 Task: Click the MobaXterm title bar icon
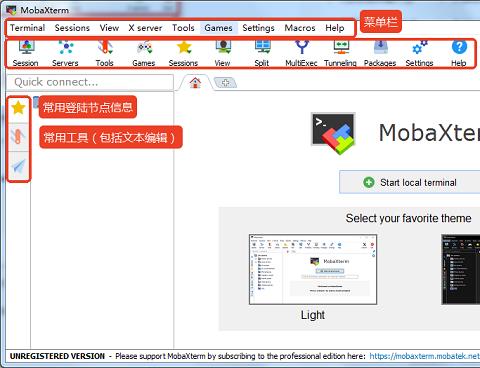(x=11, y=10)
